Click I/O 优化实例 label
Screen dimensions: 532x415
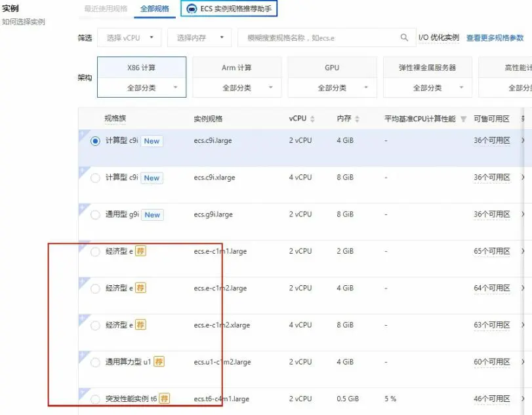pyautogui.click(x=439, y=37)
